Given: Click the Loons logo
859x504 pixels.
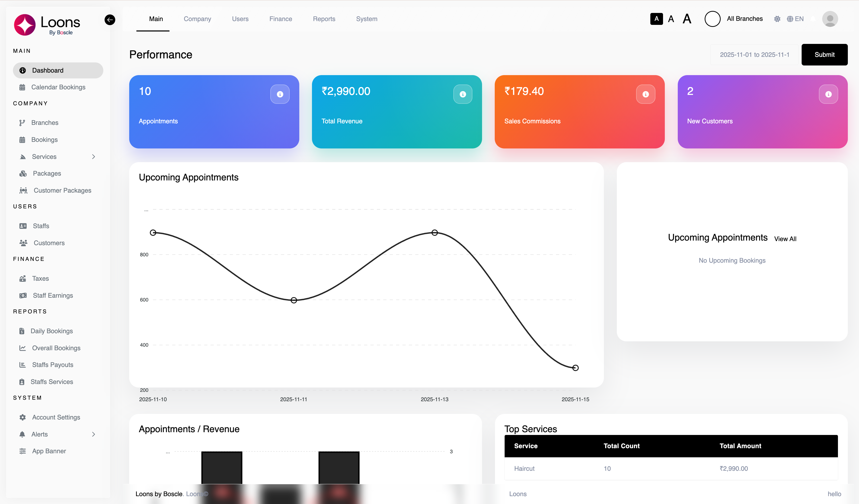Looking at the screenshot, I should [47, 25].
